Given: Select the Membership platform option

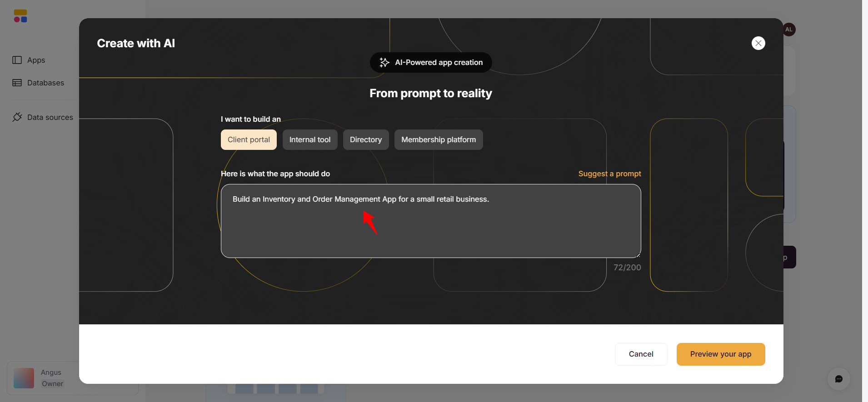Looking at the screenshot, I should click(439, 139).
